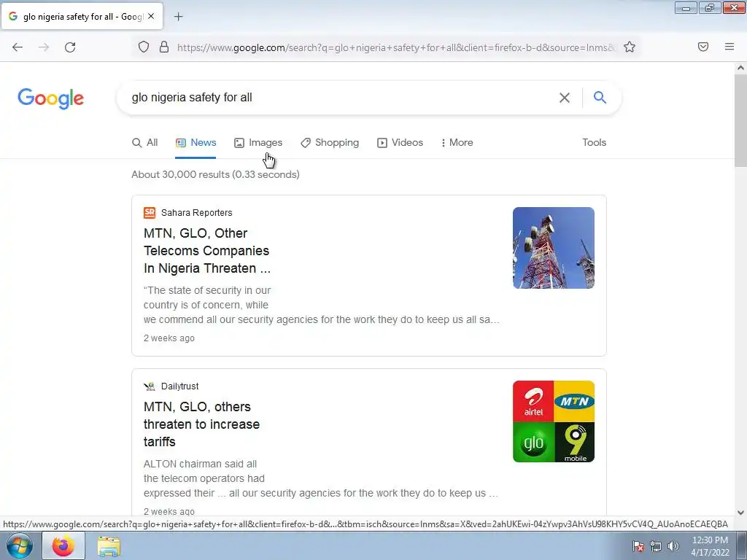747x560 pixels.
Task: Go back using the browser back arrow
Action: pyautogui.click(x=18, y=47)
